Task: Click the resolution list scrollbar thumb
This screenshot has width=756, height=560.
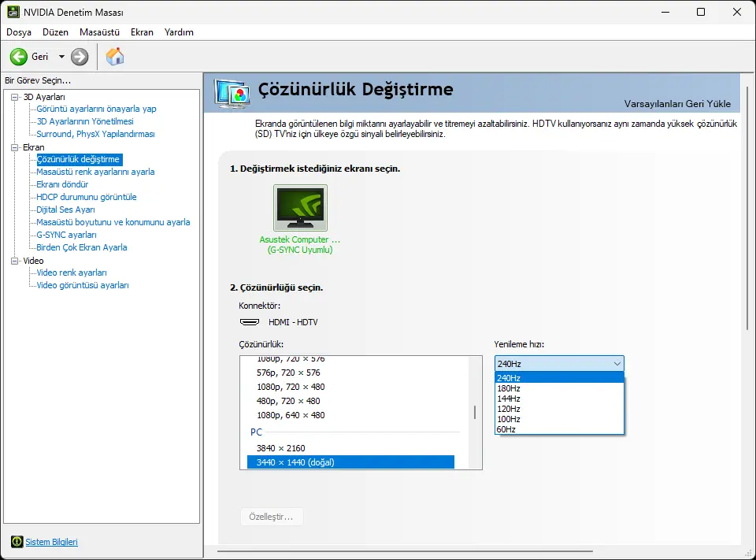Action: [x=475, y=412]
